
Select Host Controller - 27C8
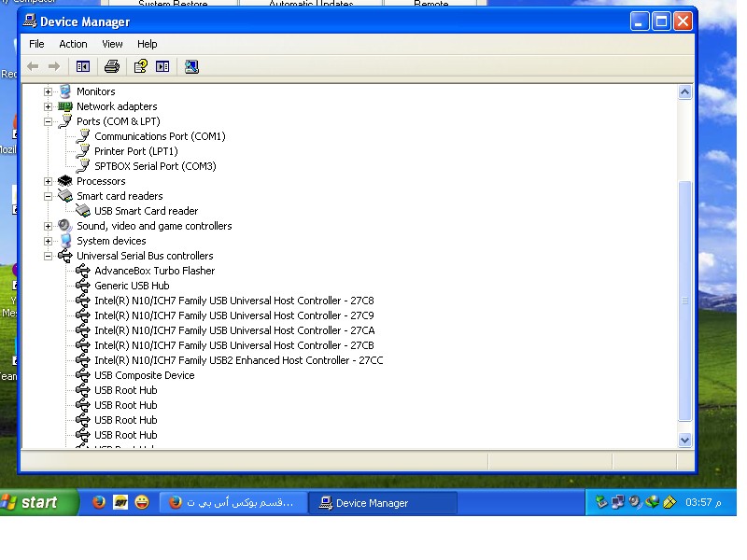pyautogui.click(x=234, y=301)
